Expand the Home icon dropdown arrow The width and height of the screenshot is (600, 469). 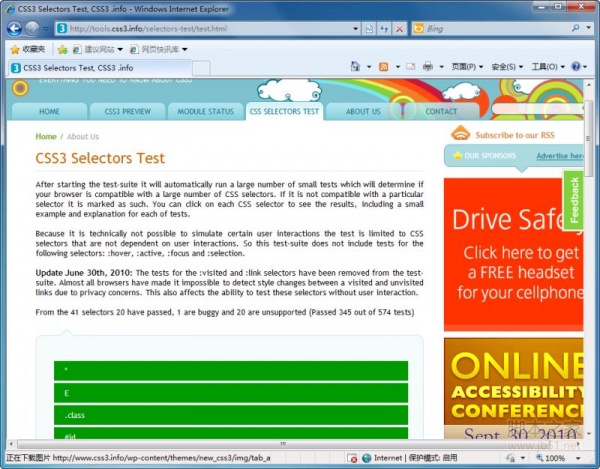coord(369,67)
